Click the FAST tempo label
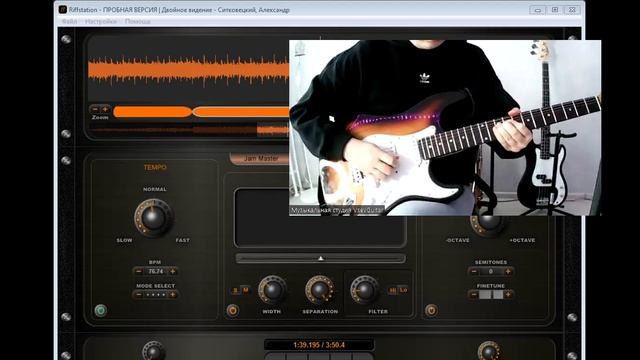The height and width of the screenshot is (360, 640). point(182,240)
